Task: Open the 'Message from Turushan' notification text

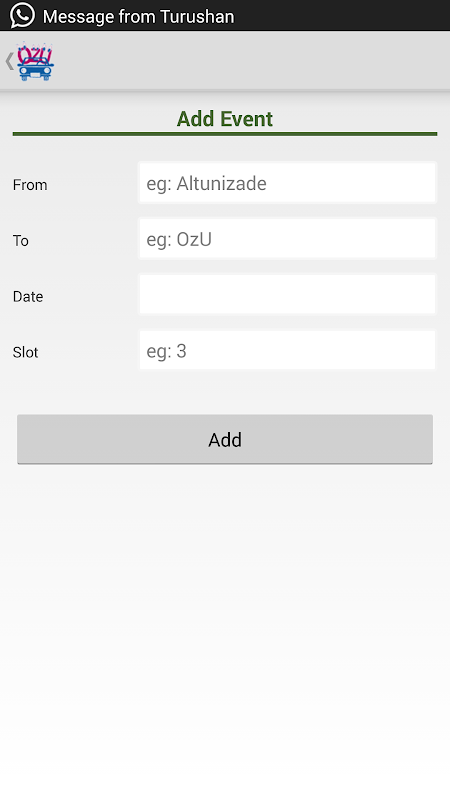Action: pos(138,16)
